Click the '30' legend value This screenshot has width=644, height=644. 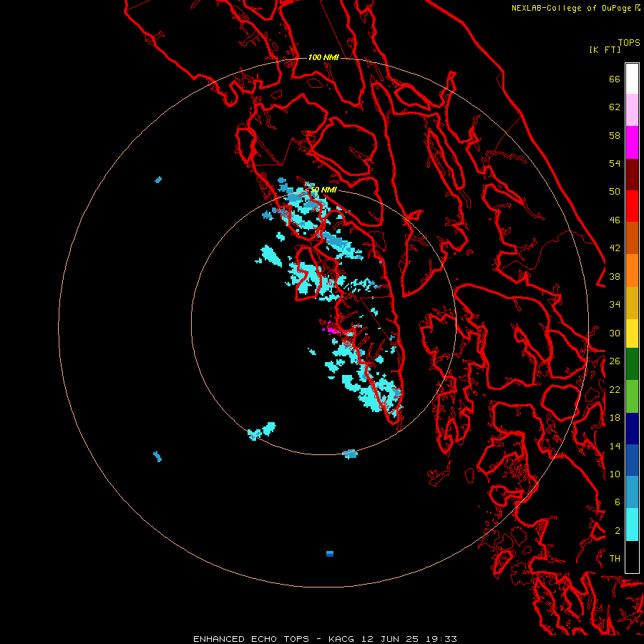point(615,333)
